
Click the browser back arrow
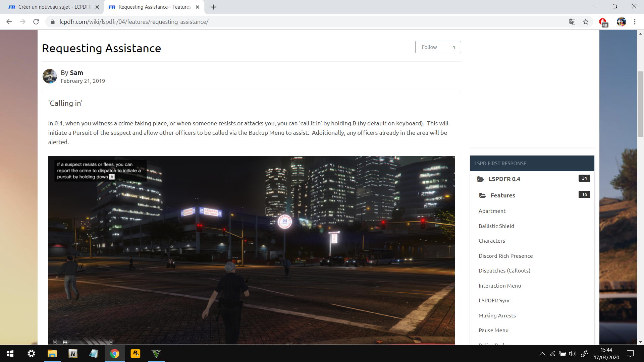tap(9, 22)
